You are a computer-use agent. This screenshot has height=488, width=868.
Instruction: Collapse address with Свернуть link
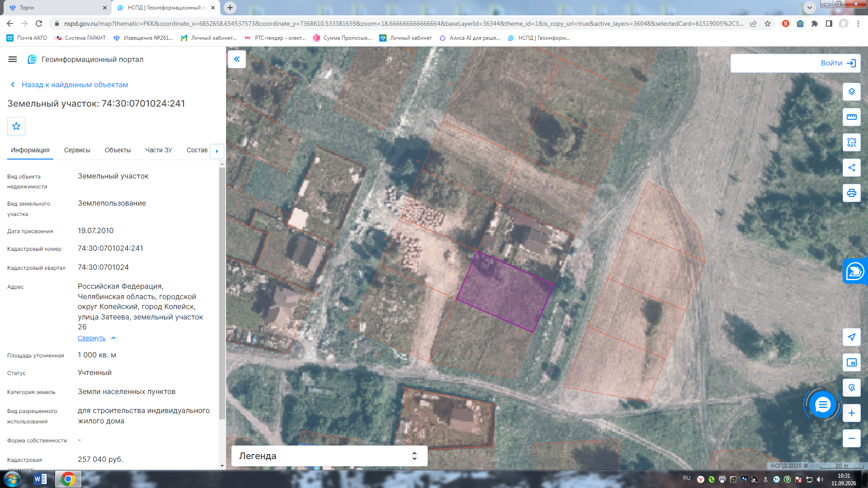pos(91,338)
